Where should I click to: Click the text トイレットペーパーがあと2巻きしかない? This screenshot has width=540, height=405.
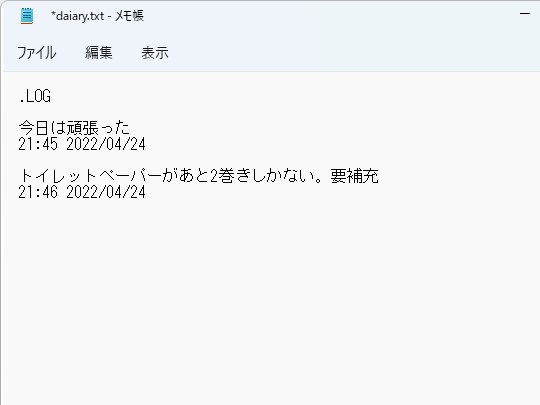click(x=167, y=175)
